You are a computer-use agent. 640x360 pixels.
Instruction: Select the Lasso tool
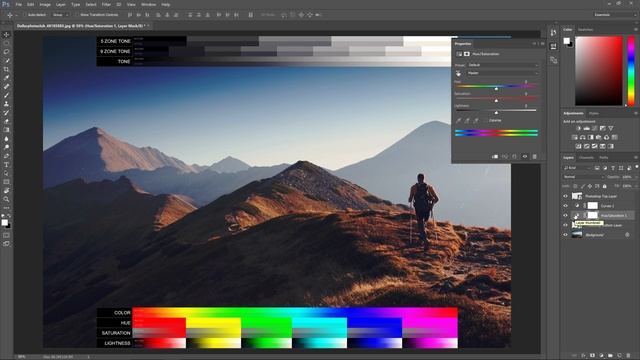(6, 52)
